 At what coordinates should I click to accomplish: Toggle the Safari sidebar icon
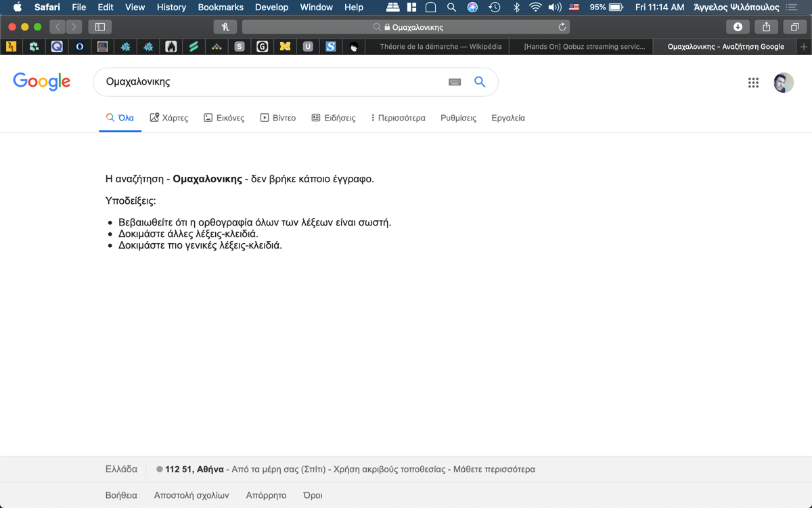[x=99, y=26]
